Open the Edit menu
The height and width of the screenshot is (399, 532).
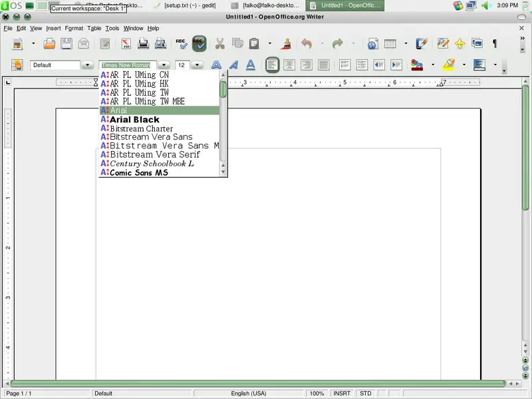[21, 28]
